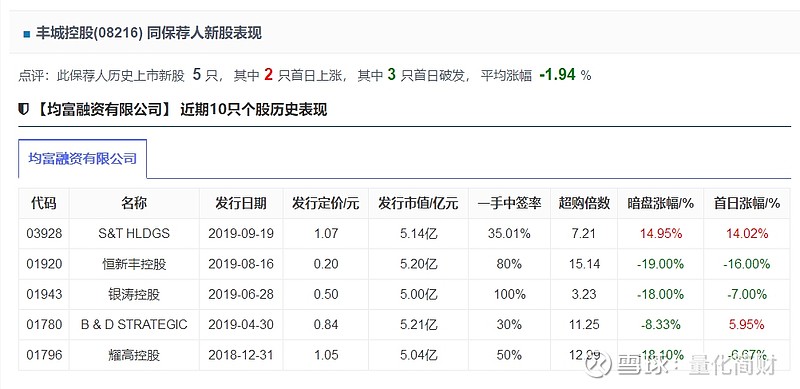800x389 pixels.
Task: Open the 银涛控股 stock name
Action: tap(134, 294)
